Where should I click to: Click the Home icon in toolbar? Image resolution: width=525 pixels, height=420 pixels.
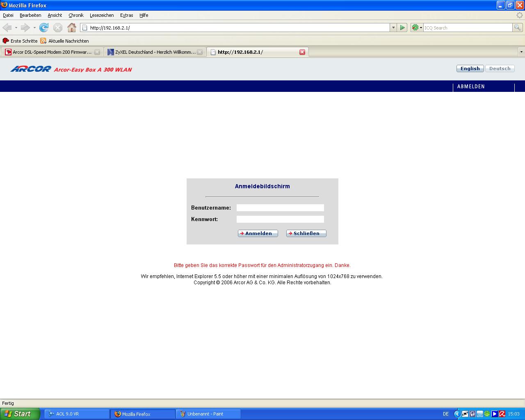click(x=72, y=27)
